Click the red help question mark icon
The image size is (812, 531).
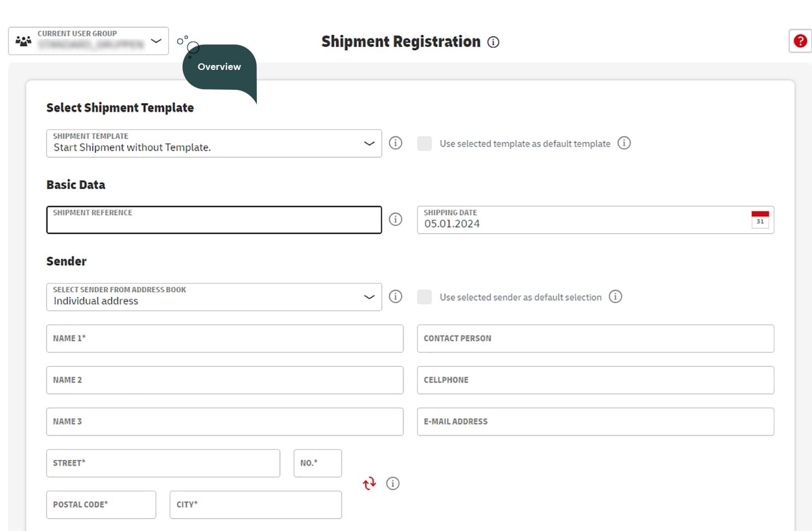point(800,41)
